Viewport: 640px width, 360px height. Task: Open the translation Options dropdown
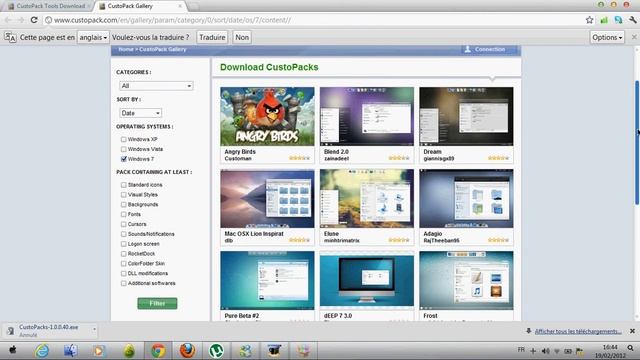tap(607, 37)
